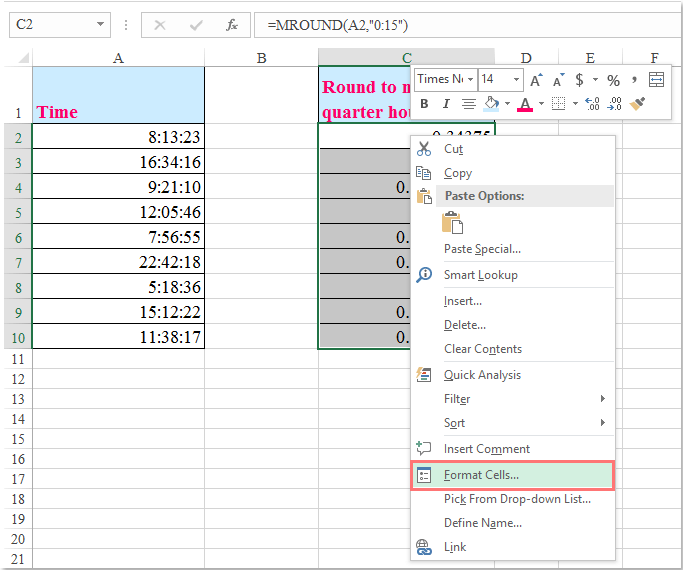Select Clear Contents
The image size is (683, 570).
(513, 349)
